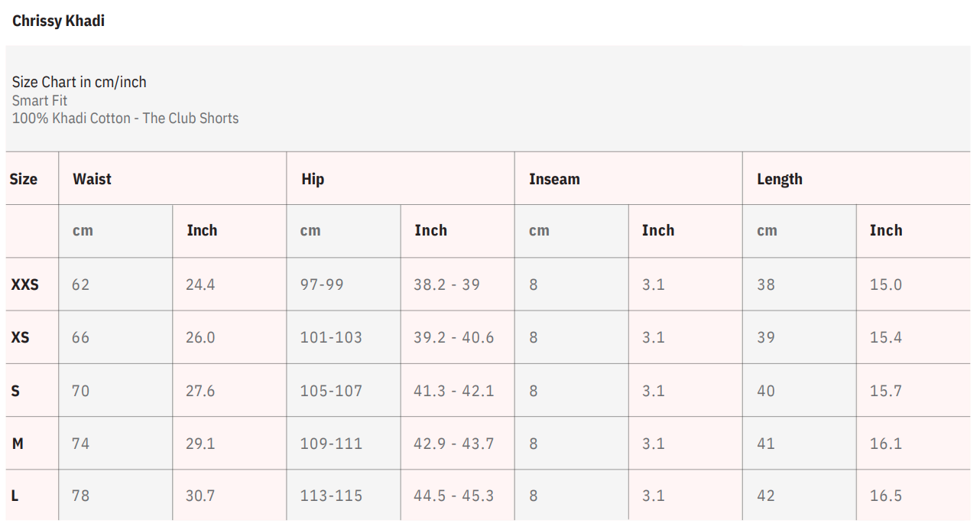
Task: Click the S size row label
Action: point(15,391)
